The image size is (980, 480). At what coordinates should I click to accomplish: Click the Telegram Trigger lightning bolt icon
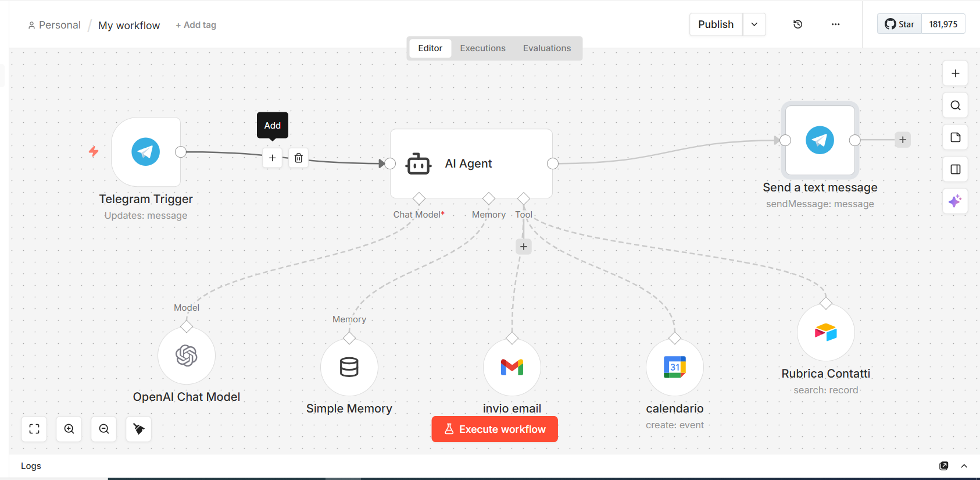click(x=94, y=152)
